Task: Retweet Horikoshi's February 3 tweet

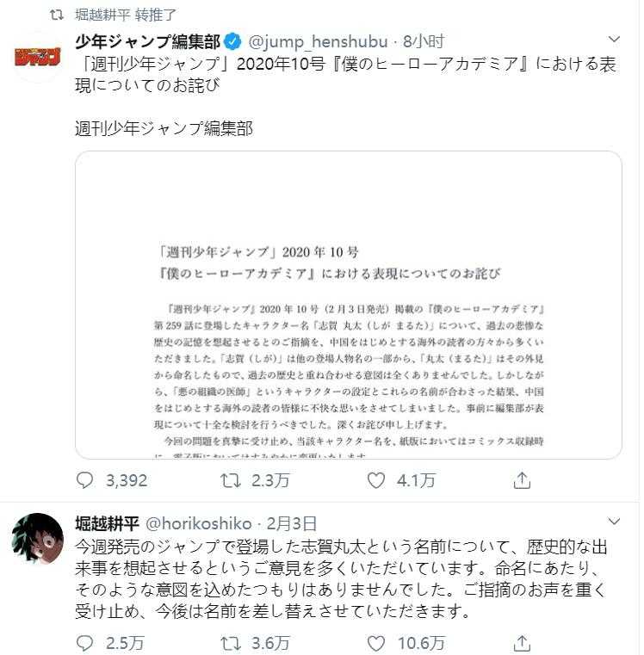Action: 230,643
